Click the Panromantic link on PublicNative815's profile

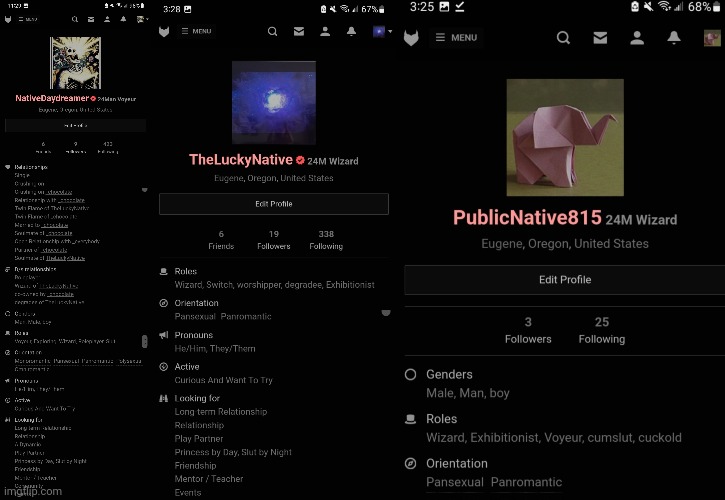tap(526, 482)
